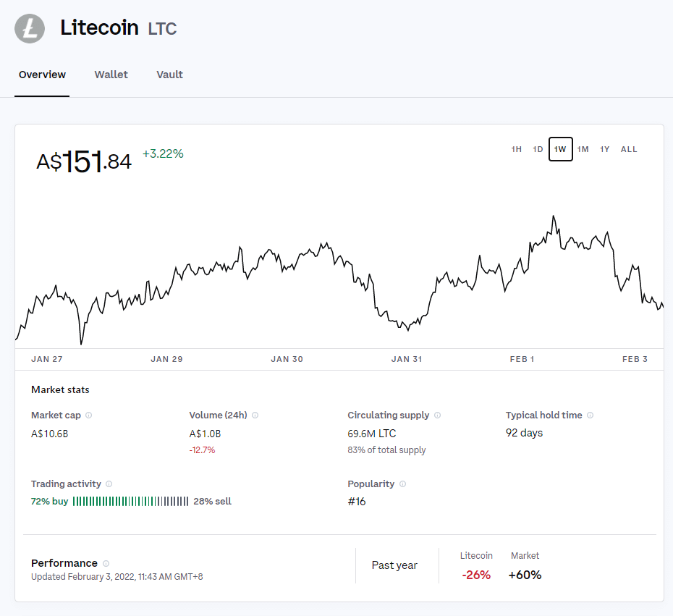This screenshot has height=616, width=673.
Task: Click the buy/sell trading activity bar
Action: (130, 502)
